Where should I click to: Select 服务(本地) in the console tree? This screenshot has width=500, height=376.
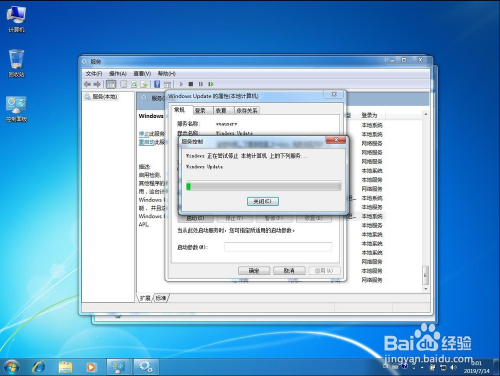coord(101,97)
